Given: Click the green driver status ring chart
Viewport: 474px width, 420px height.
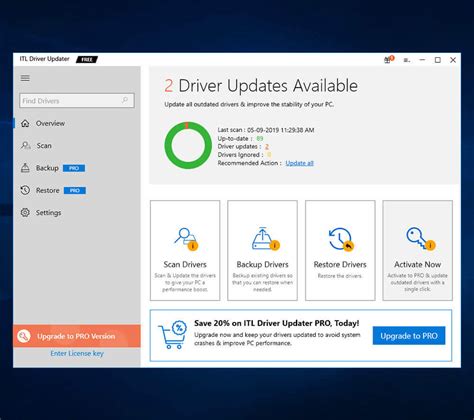Looking at the screenshot, I should pyautogui.click(x=188, y=145).
